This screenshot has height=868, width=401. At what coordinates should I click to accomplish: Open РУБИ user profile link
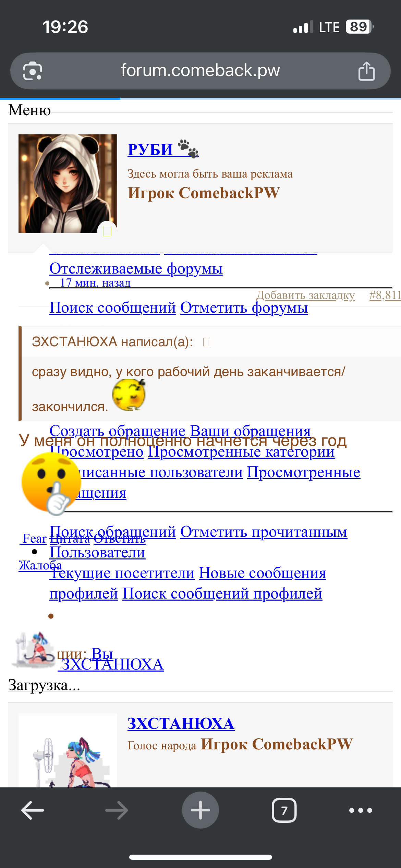[x=150, y=149]
